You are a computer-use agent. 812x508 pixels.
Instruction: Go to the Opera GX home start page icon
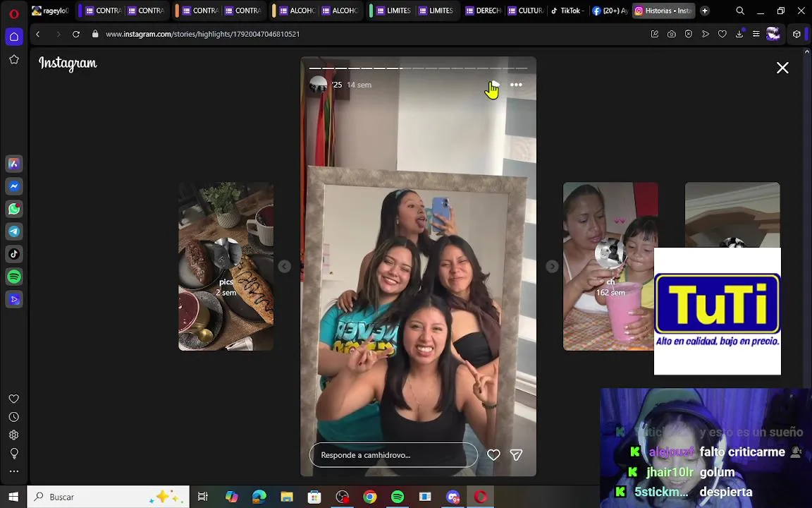[14, 37]
